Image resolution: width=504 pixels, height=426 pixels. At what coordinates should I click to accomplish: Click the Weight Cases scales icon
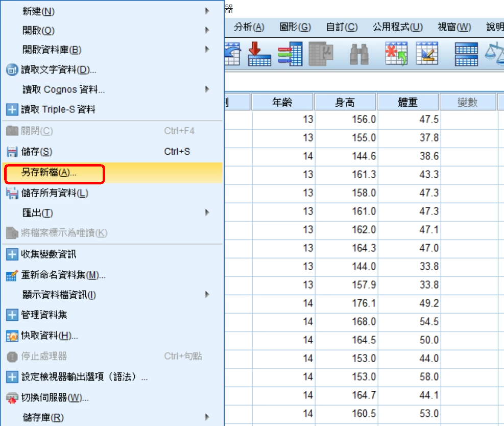coord(494,54)
